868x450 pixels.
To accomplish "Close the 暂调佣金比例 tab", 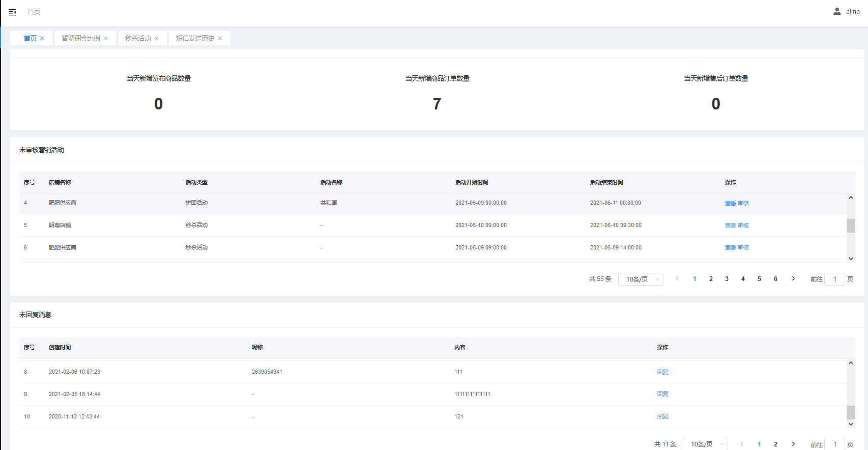I will click(106, 38).
